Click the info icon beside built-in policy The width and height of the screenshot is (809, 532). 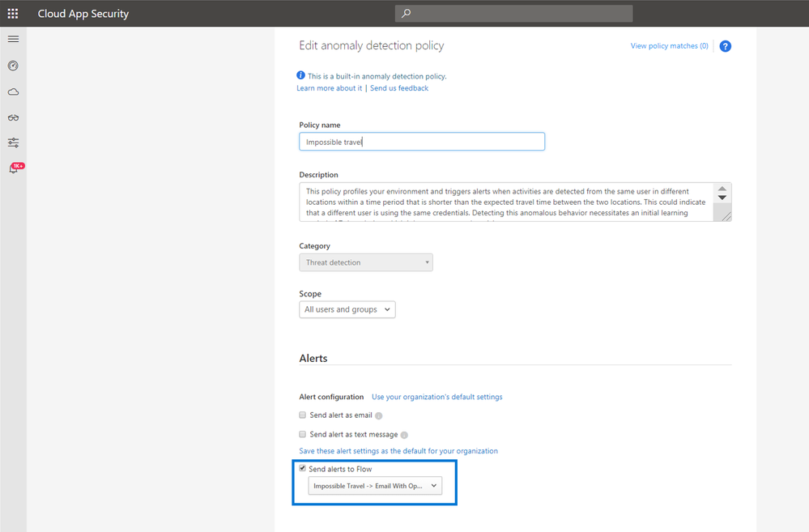300,75
